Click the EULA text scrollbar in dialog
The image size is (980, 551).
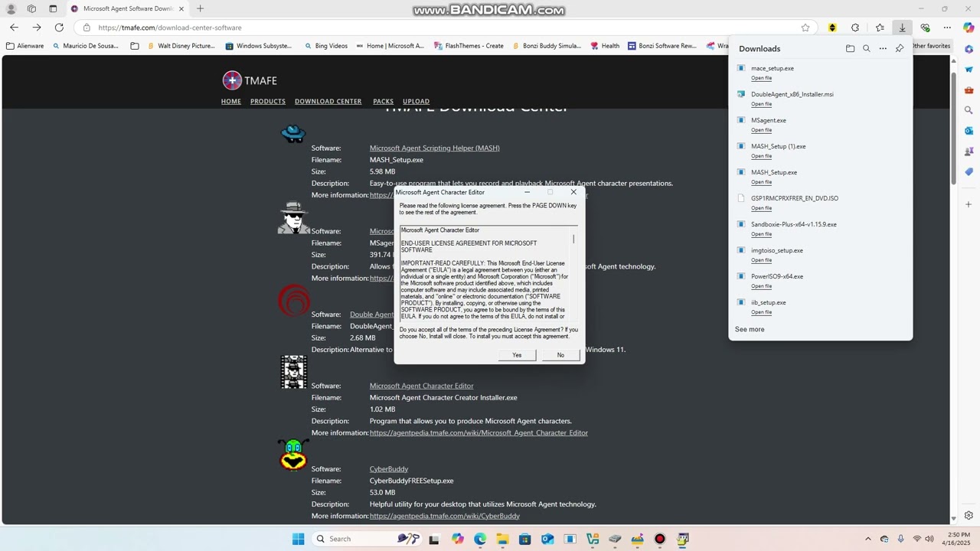click(573, 274)
